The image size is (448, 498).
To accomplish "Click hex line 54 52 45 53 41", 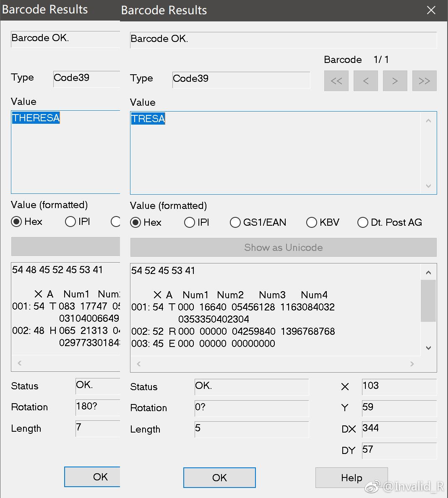I will (x=163, y=271).
